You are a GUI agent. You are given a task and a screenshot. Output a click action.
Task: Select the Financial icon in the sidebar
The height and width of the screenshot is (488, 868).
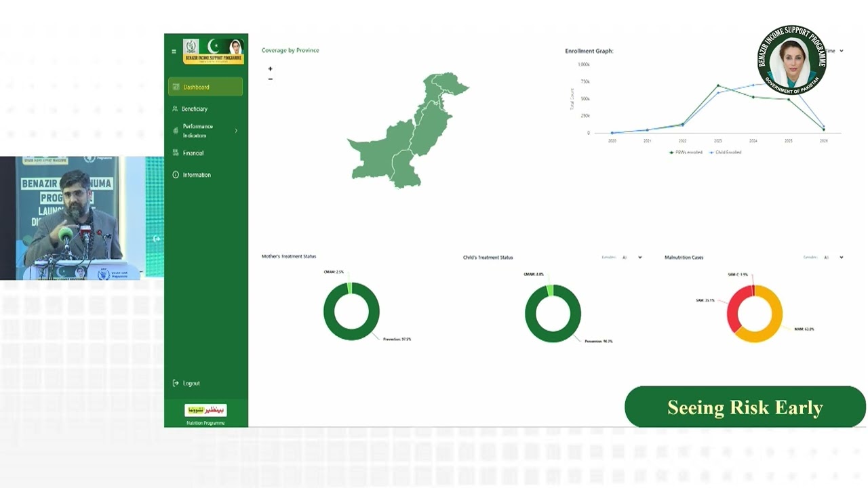(x=176, y=152)
